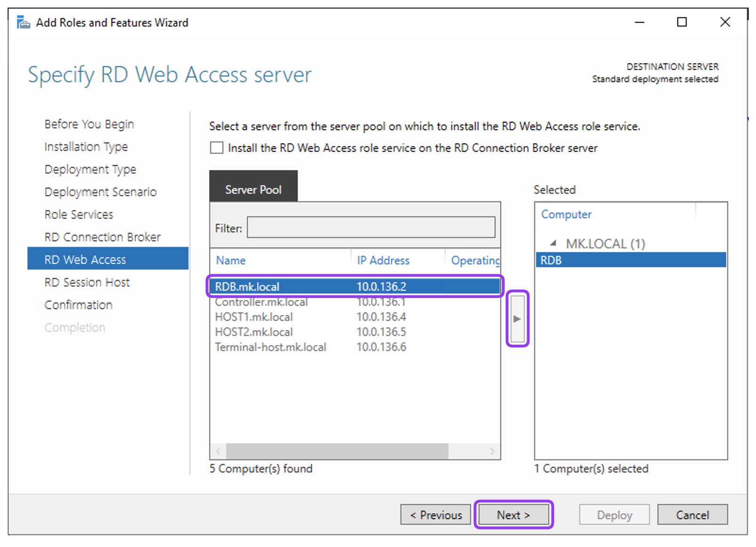Go to Confirmation step

coord(78,305)
